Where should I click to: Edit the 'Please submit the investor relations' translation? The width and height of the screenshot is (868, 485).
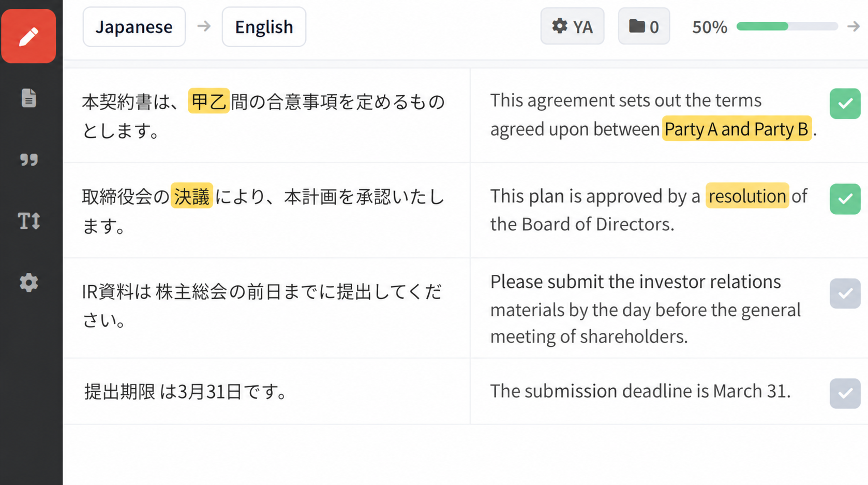pos(646,309)
